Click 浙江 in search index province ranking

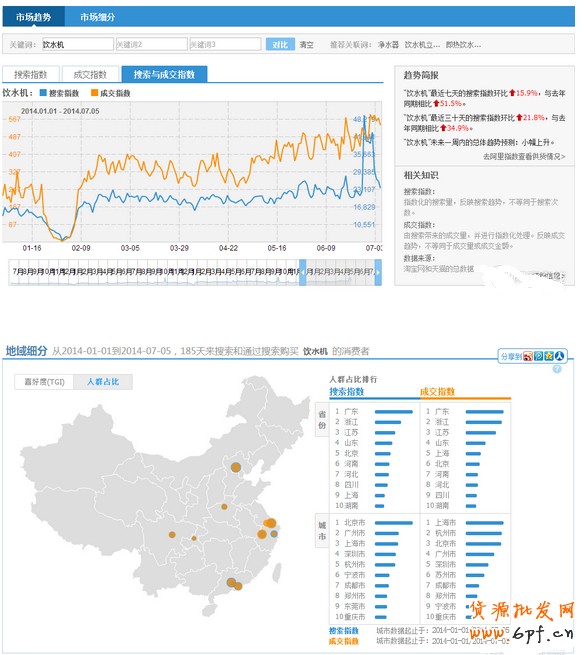click(x=351, y=422)
